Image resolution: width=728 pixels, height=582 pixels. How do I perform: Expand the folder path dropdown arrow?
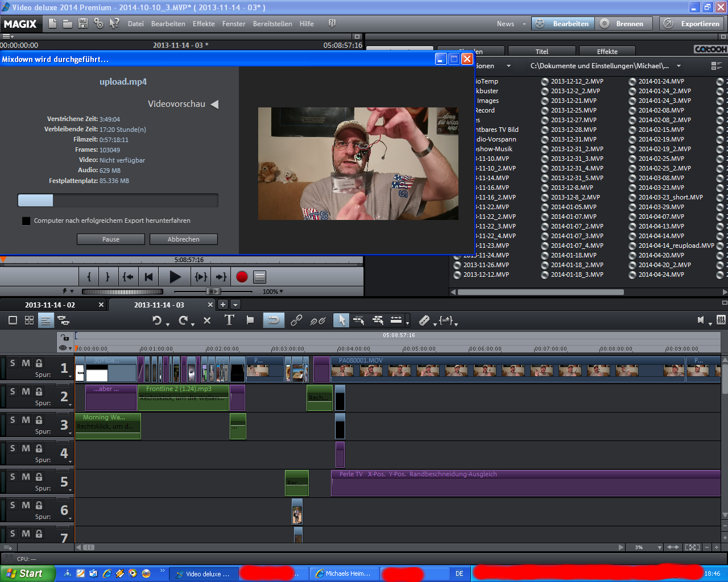tap(679, 66)
